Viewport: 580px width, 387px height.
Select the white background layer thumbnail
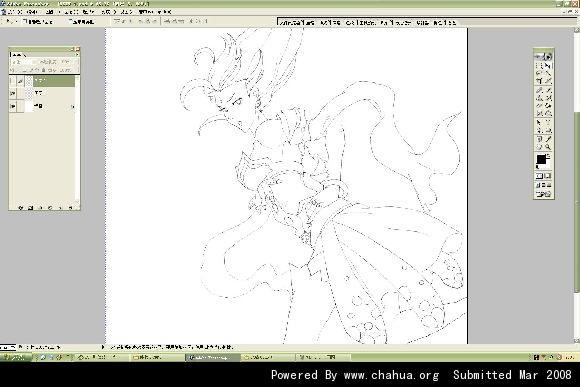point(29,106)
